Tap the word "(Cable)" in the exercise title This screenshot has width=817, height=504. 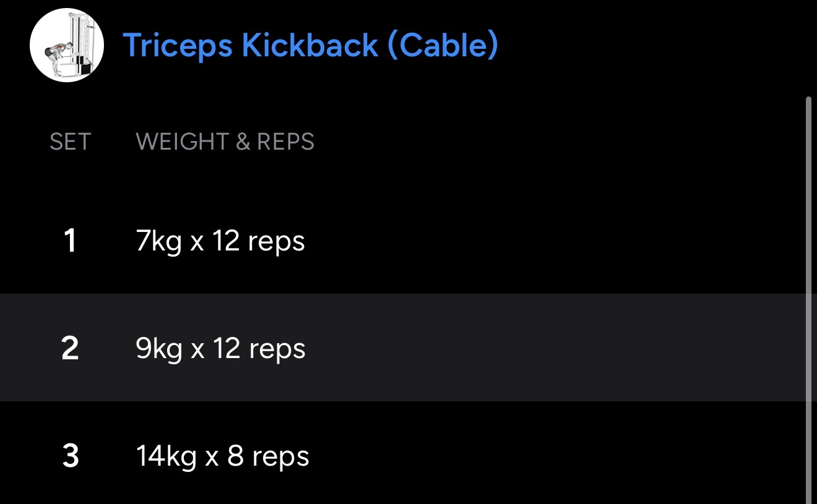pyautogui.click(x=443, y=45)
